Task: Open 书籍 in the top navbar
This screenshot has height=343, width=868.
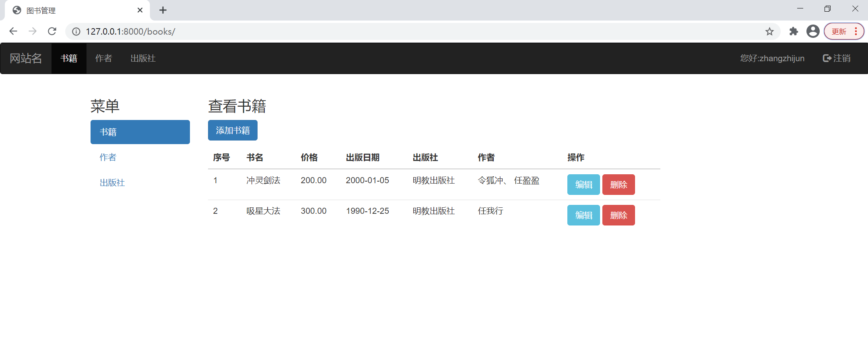Action: point(69,58)
